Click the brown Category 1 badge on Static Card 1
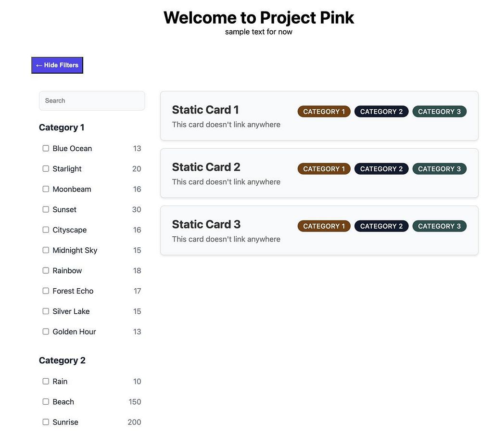The height and width of the screenshot is (448, 481). (x=324, y=111)
